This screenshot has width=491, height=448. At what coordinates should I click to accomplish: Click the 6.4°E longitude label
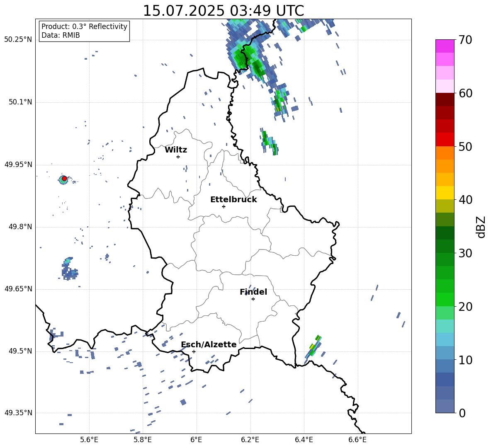point(304,440)
